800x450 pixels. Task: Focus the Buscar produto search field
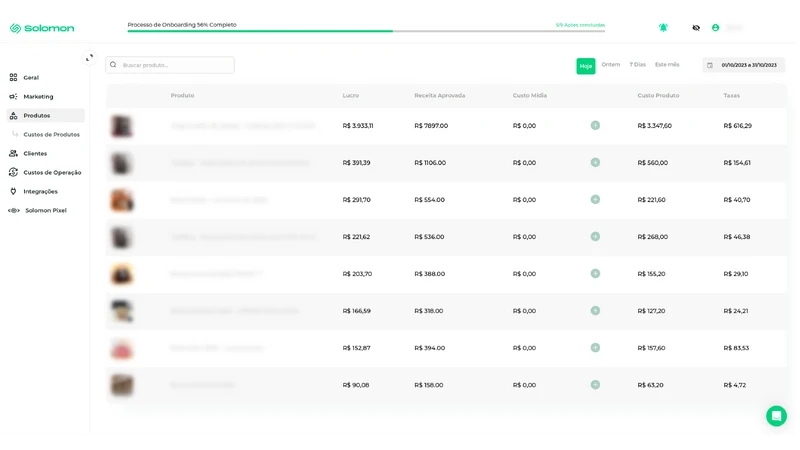(x=170, y=65)
